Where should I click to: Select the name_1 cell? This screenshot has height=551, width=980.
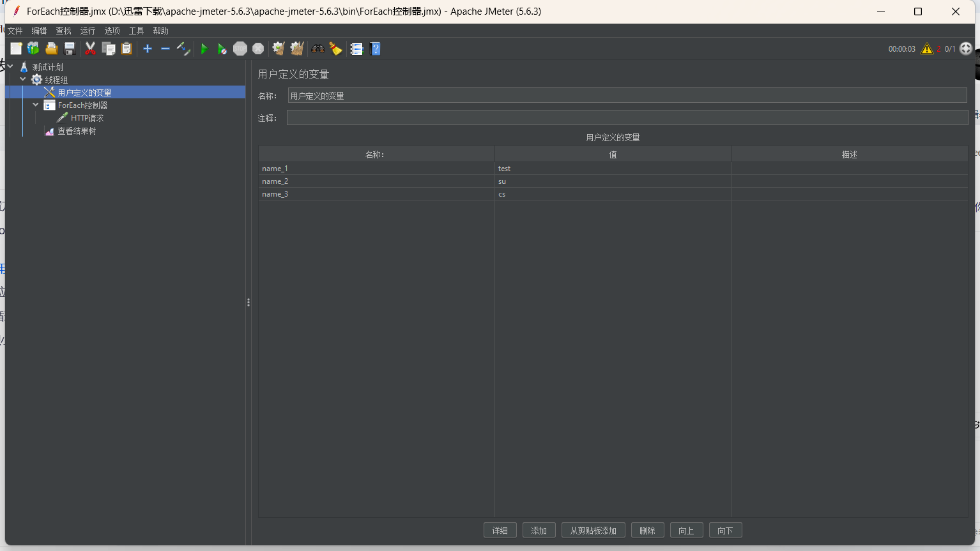[x=376, y=169]
